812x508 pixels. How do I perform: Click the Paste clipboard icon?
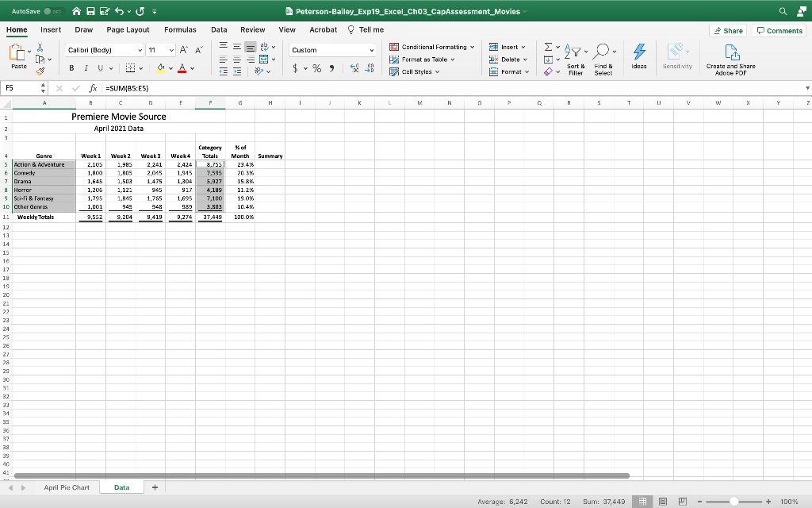pos(17,52)
